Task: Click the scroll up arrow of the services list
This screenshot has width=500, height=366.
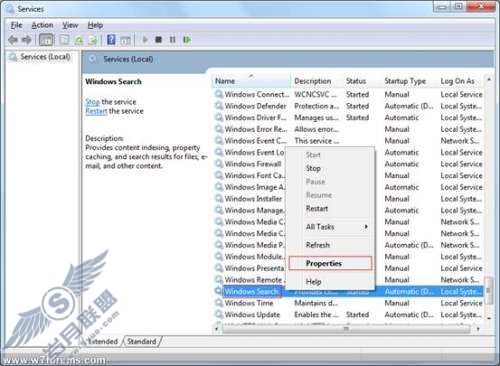Action: pyautogui.click(x=489, y=80)
